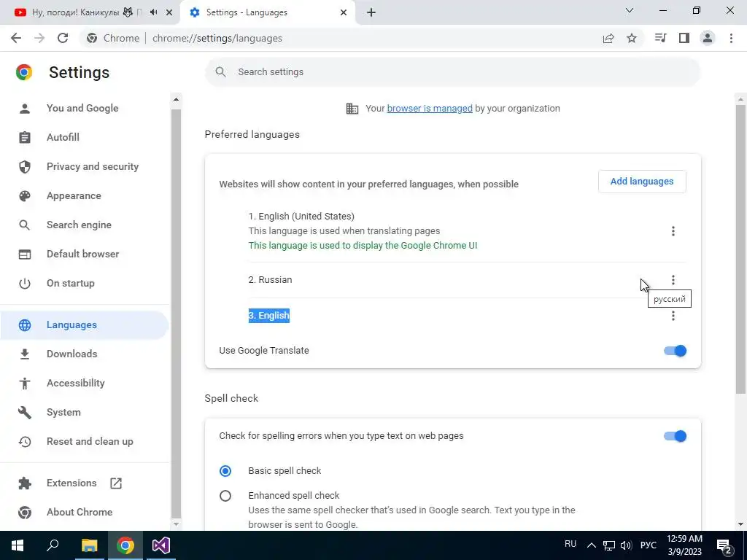Toggle Use Google Translate switch
This screenshot has width=747, height=560.
click(x=675, y=351)
